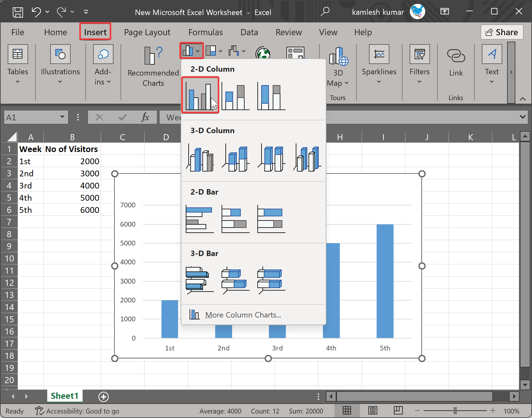Expand the Tables dropdown
Viewport: 532px width, 418px height.
click(x=18, y=82)
